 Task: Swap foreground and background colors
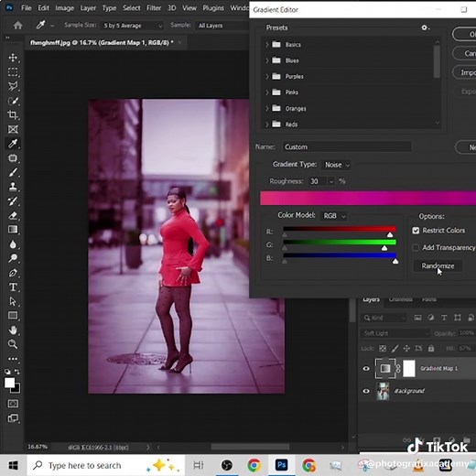coord(17,372)
